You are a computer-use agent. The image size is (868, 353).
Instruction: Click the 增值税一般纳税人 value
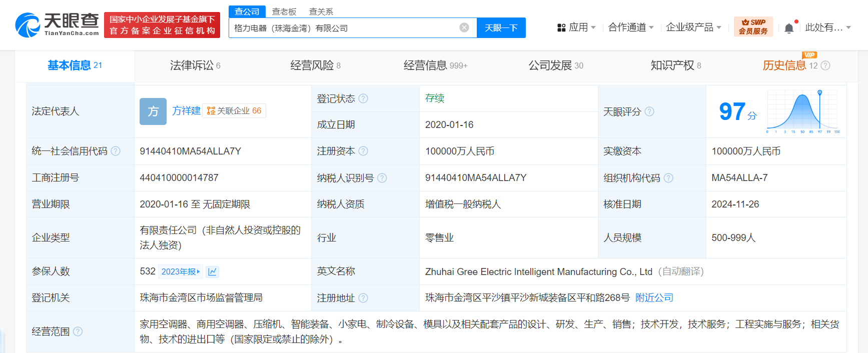[x=463, y=204]
